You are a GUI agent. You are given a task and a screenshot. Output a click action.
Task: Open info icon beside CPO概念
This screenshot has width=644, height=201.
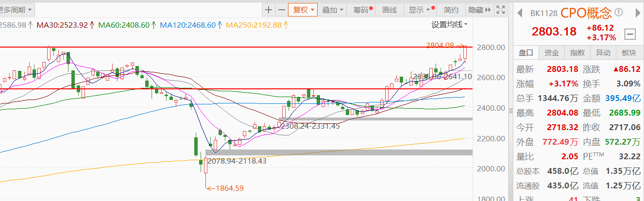pos(619,12)
